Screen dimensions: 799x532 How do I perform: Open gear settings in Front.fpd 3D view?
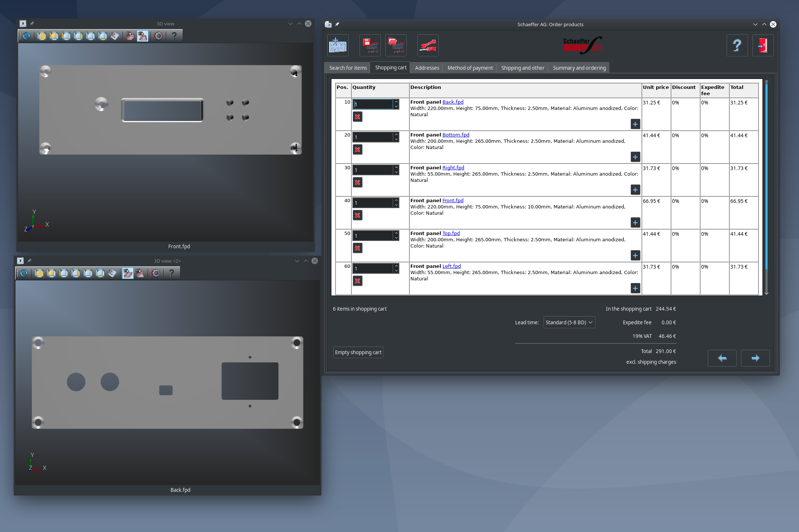pos(158,36)
